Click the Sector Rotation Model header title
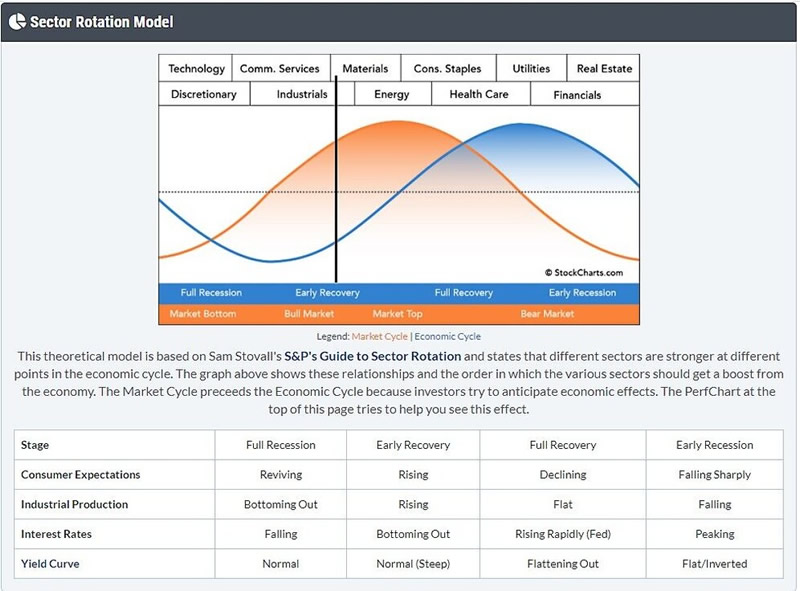 (x=101, y=21)
